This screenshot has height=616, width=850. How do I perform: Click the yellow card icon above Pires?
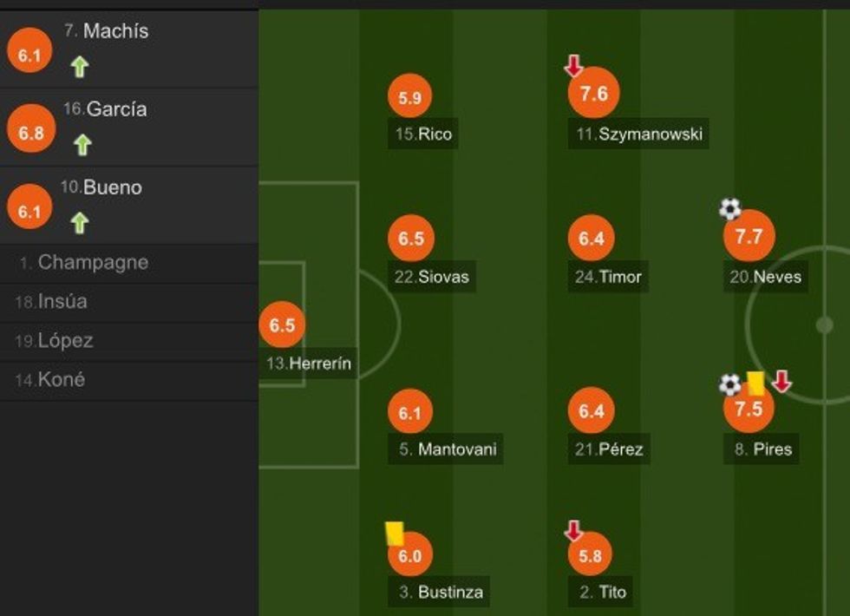pyautogui.click(x=755, y=383)
